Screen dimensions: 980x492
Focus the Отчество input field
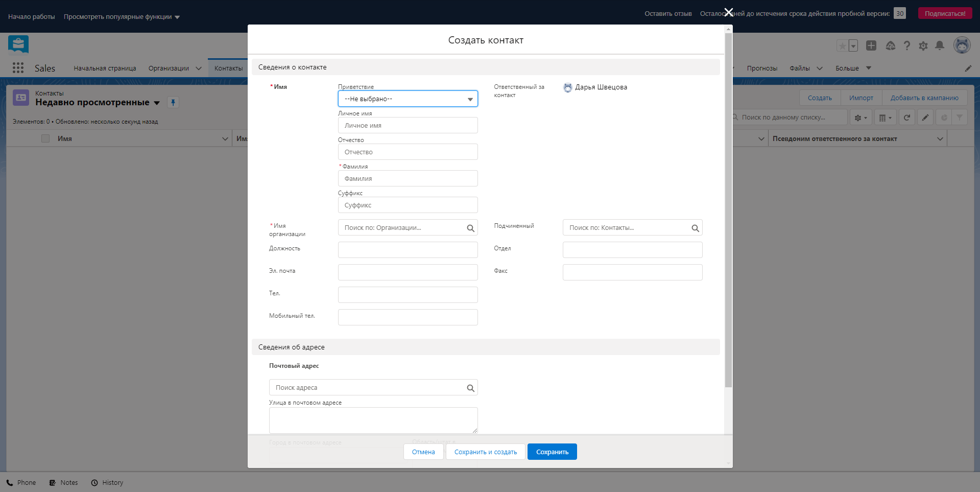click(408, 152)
